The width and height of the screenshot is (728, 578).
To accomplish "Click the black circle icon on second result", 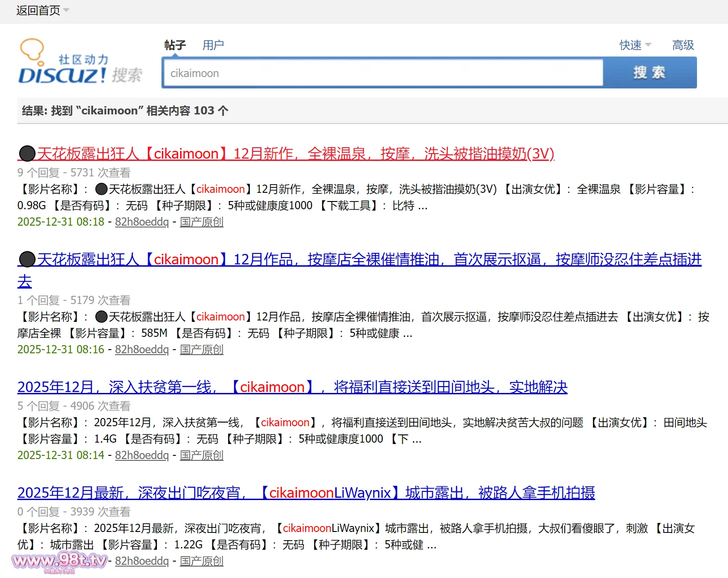I will click(x=27, y=259).
